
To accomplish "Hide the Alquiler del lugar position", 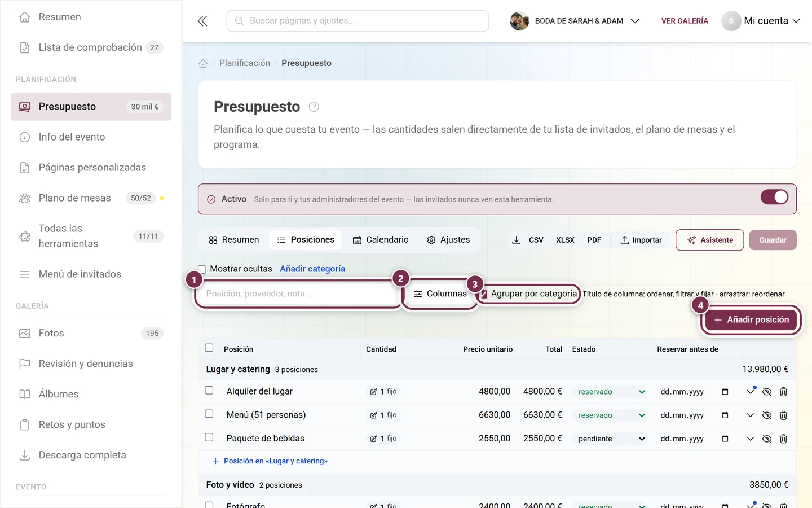I will pyautogui.click(x=767, y=392).
